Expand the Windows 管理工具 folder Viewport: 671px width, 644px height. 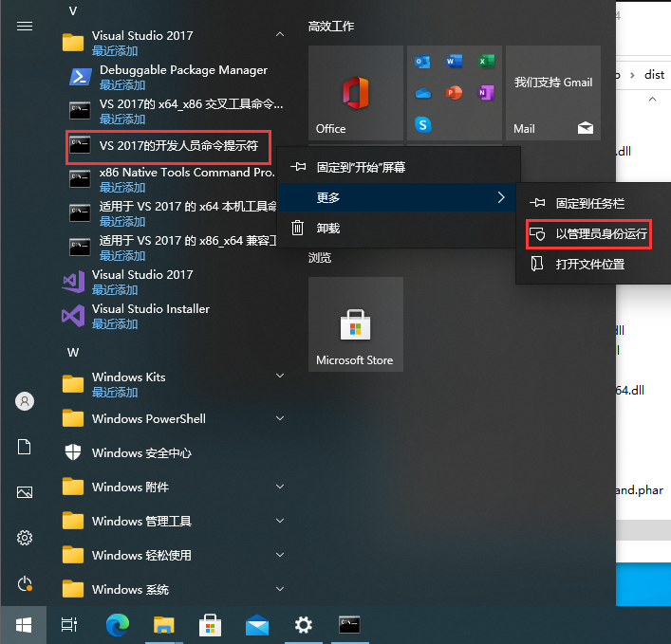[280, 521]
